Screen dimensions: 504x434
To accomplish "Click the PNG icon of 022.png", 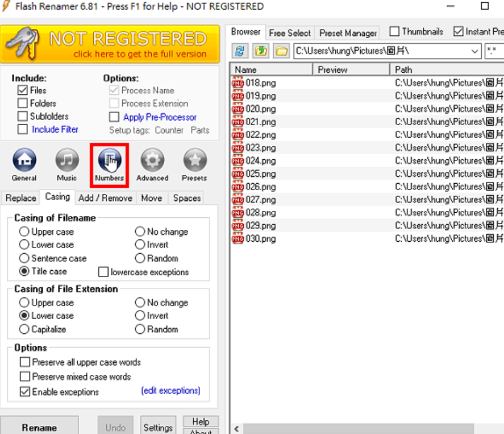I will (x=238, y=135).
